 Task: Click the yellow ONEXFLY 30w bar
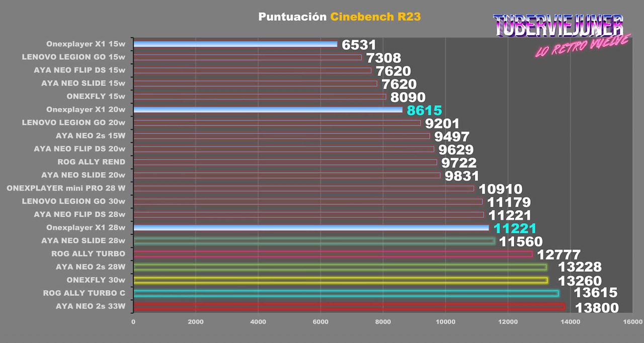(x=341, y=280)
